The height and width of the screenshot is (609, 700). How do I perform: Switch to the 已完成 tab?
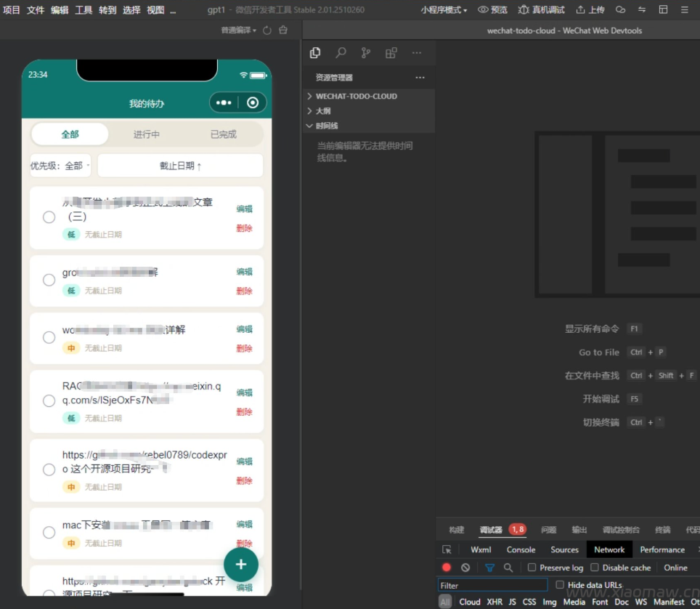coord(224,134)
